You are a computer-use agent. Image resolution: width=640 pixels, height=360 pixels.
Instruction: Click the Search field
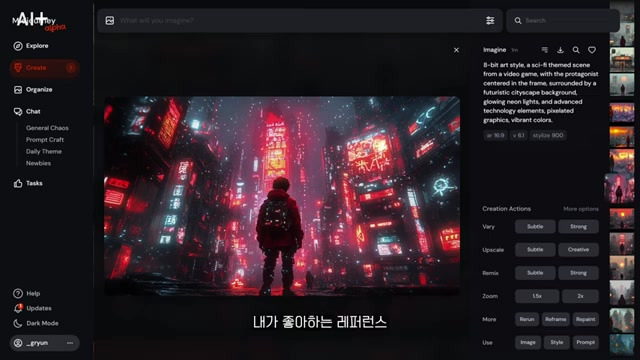(563, 20)
